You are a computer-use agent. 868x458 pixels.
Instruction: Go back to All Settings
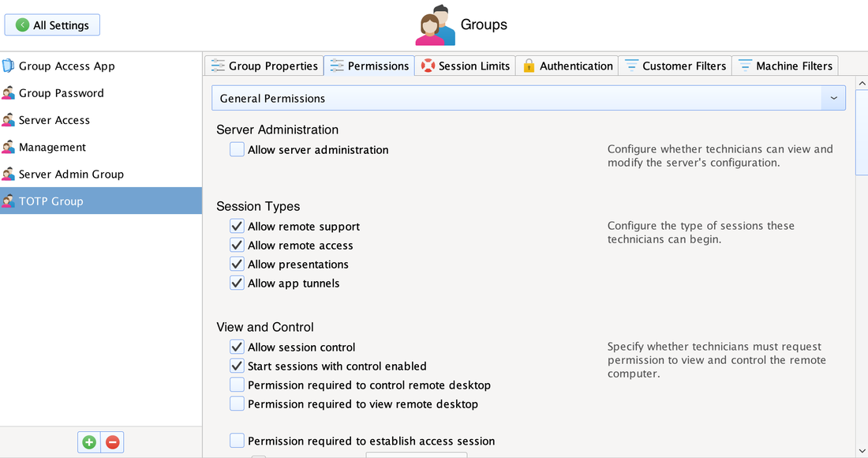coord(52,25)
